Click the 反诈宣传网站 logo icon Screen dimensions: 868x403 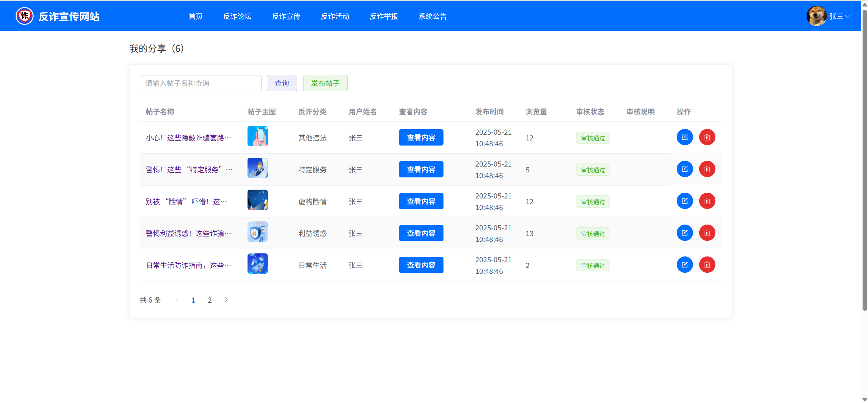coord(24,16)
